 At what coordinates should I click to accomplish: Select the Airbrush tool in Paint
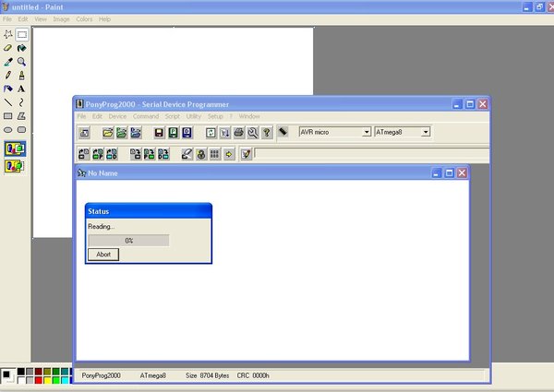pyautogui.click(x=8, y=89)
